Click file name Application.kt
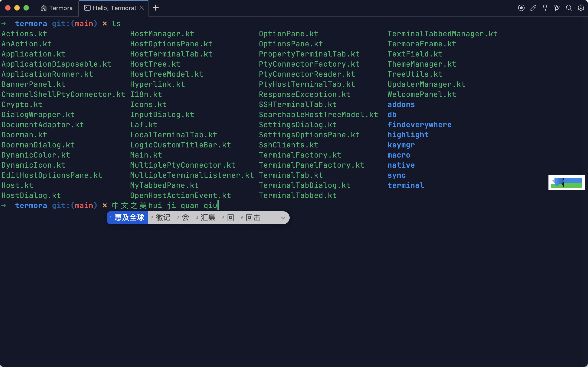 click(34, 54)
